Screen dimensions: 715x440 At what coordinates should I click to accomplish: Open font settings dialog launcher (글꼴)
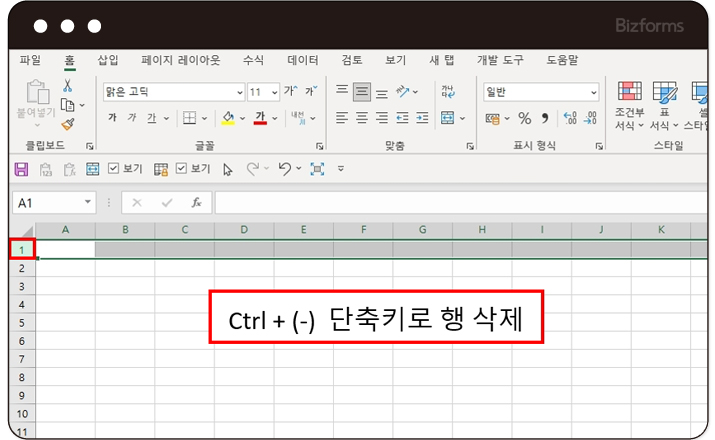(320, 146)
